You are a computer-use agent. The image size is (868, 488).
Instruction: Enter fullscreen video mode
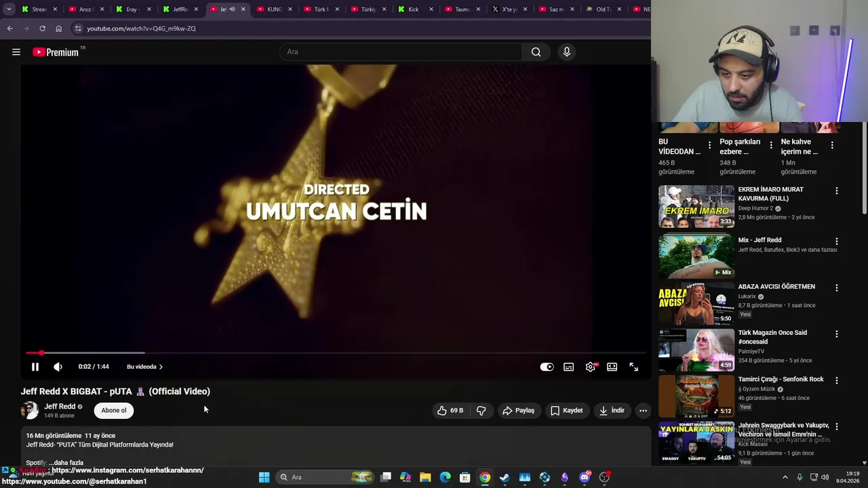[634, 367]
